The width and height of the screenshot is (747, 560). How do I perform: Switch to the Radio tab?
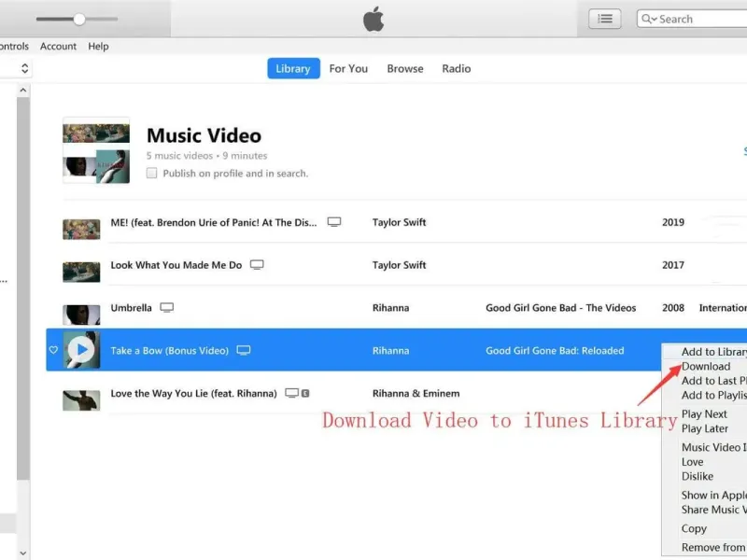coord(456,68)
